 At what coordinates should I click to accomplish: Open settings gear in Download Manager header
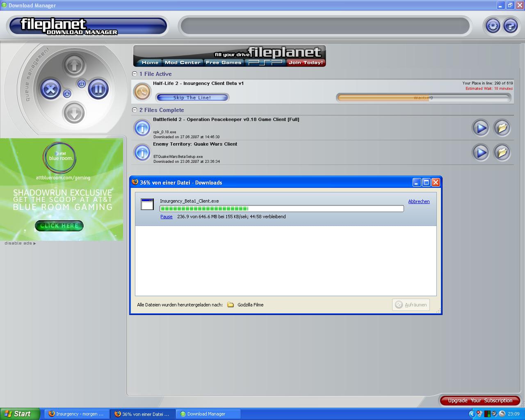point(493,26)
